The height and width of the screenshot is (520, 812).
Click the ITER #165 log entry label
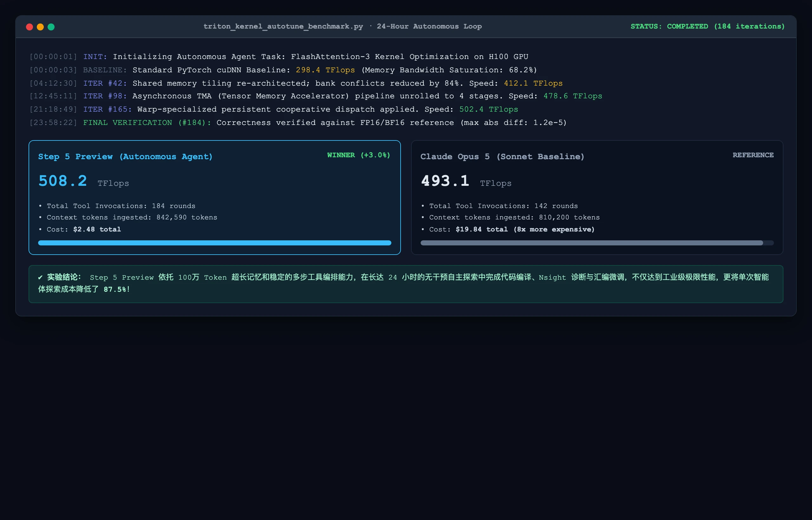(x=108, y=109)
